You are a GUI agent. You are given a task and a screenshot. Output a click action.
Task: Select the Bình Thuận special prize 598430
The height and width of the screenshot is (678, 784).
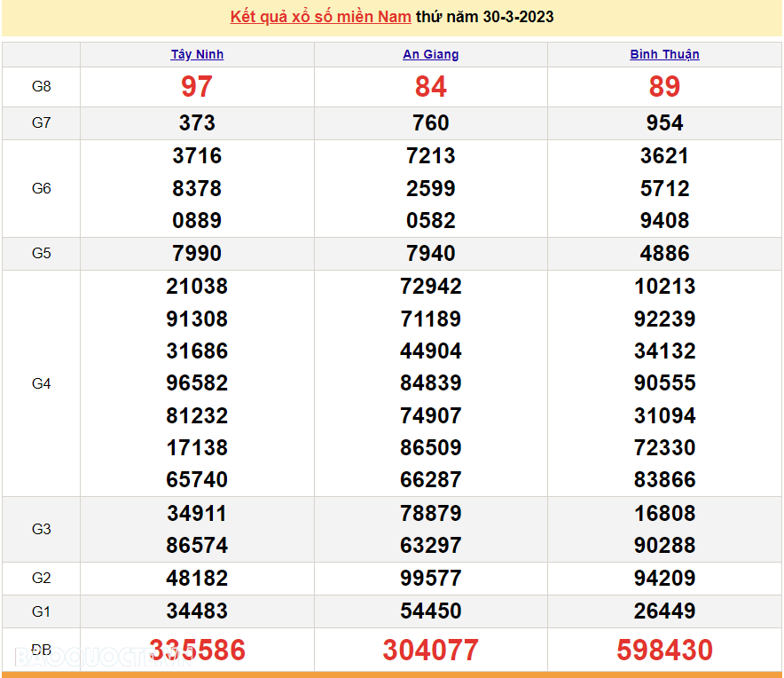point(664,650)
